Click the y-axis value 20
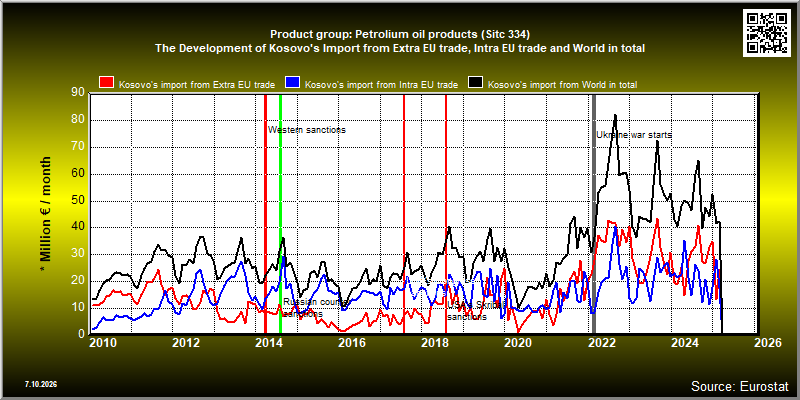The width and height of the screenshot is (800, 400). coord(79,281)
